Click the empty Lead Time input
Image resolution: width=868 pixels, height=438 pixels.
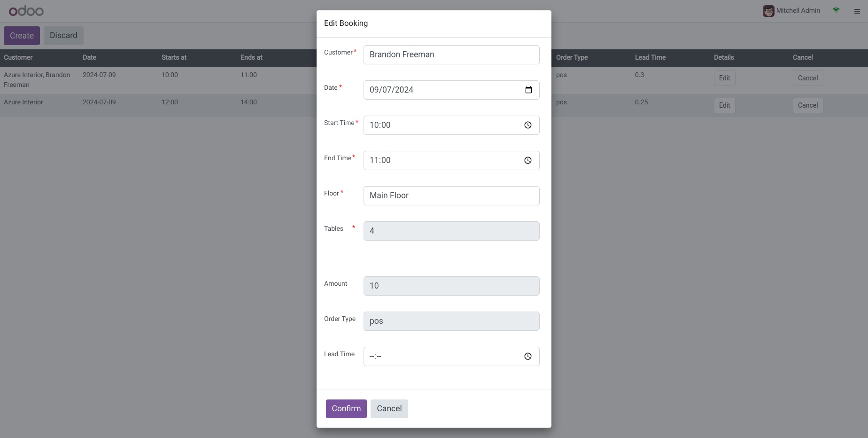[x=442, y=356]
